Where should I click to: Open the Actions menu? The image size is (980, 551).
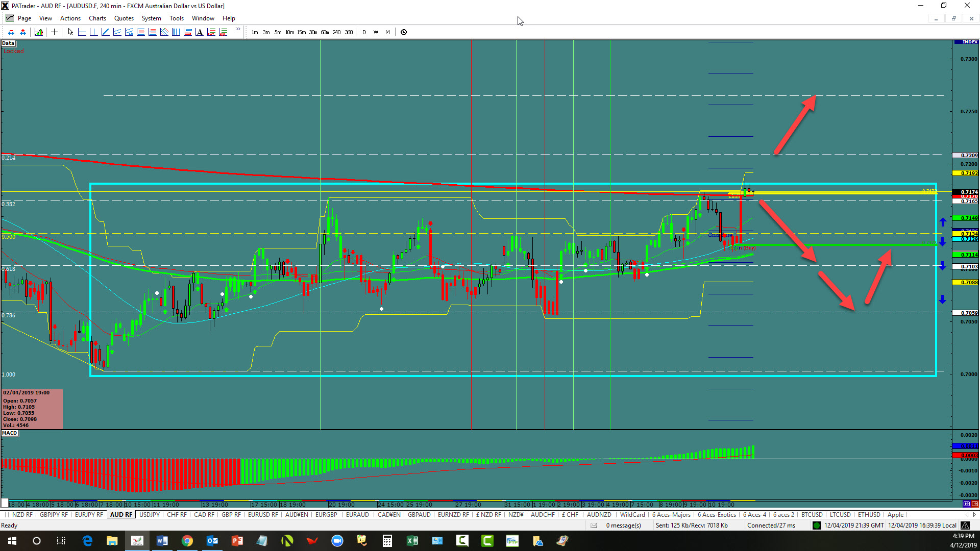(x=70, y=18)
